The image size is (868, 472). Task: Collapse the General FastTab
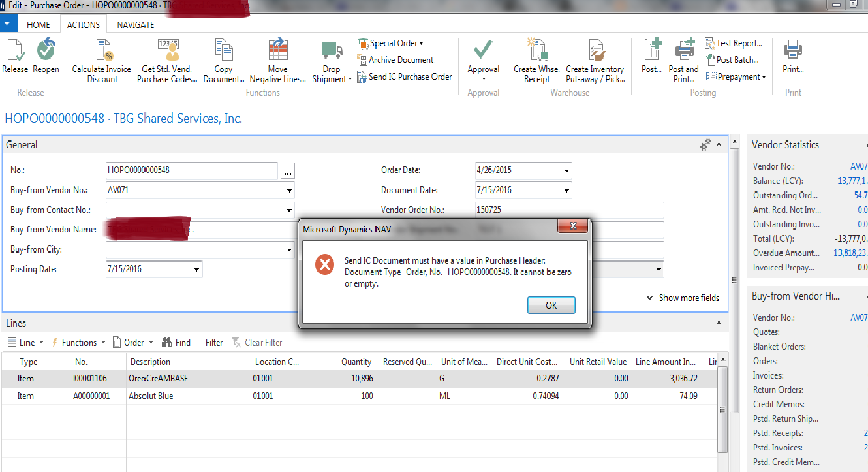coord(719,145)
